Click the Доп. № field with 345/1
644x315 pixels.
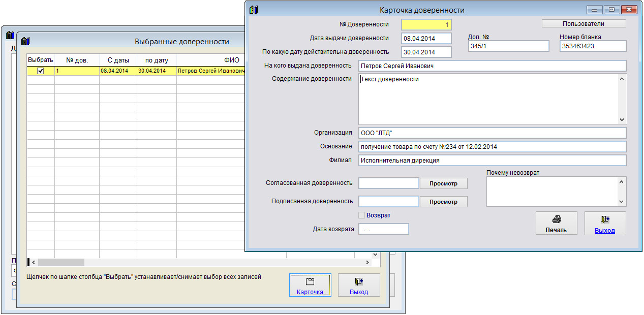(509, 46)
